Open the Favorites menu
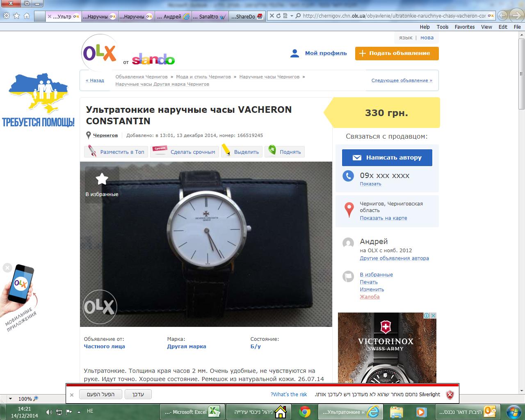Image resolution: width=525 pixels, height=420 pixels. click(465, 27)
